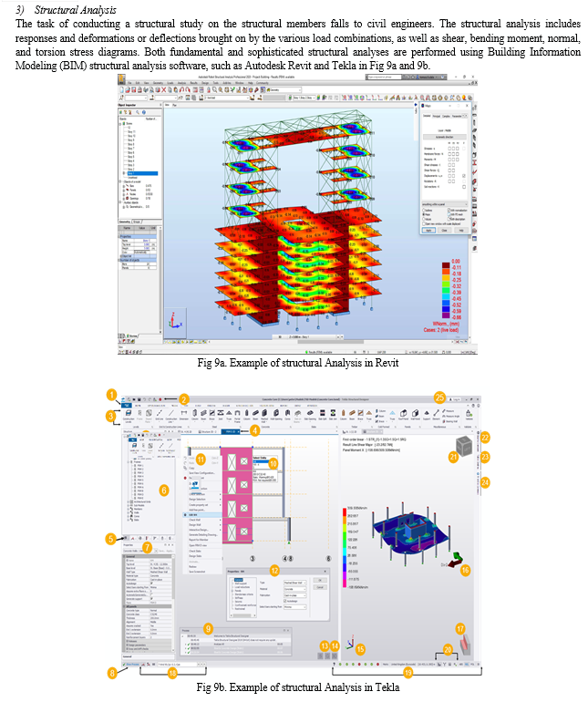Select Sloped Plane tool in Tekla ribbon

coord(149,416)
